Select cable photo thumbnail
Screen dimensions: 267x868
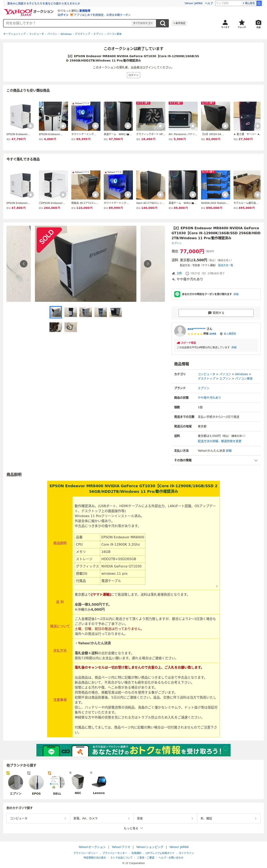point(70,327)
